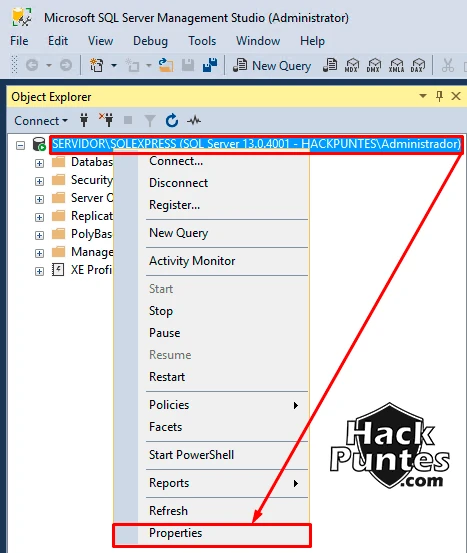This screenshot has width=467, height=553.
Task: Open the New Project dropdown arrow
Action: click(114, 66)
